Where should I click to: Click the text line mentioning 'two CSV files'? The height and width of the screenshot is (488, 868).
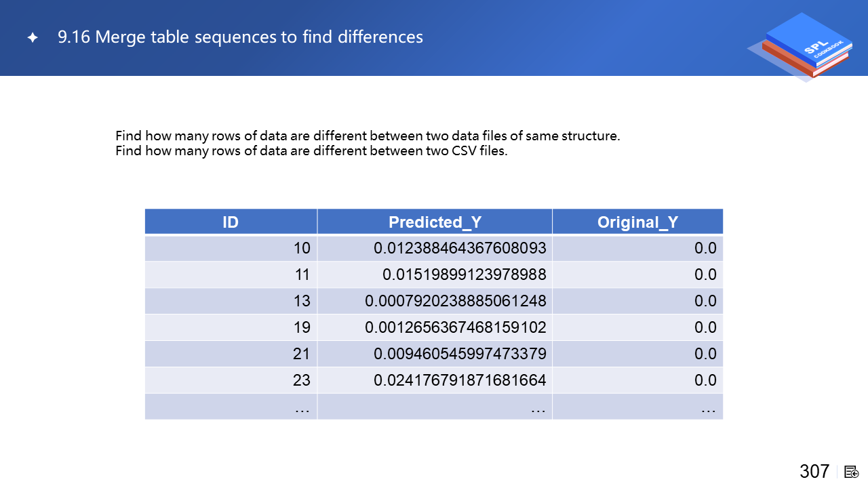tap(311, 150)
